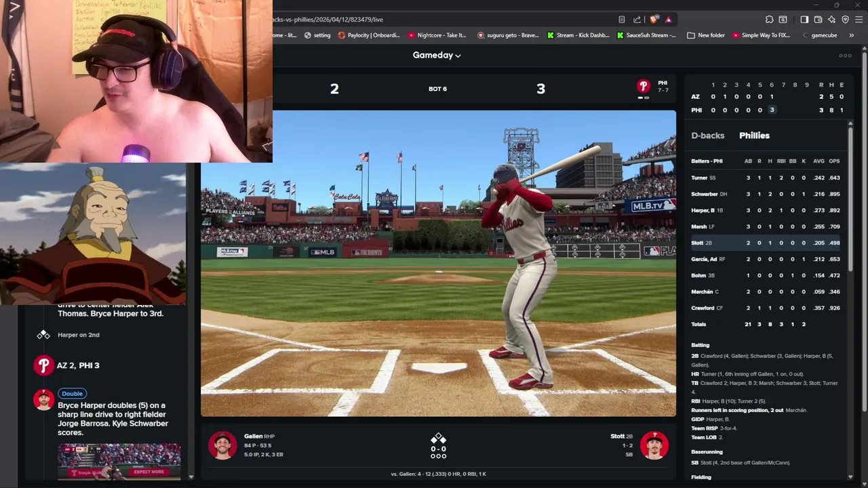868x488 pixels.
Task: Open Brave VPN shield icon
Action: (x=845, y=20)
